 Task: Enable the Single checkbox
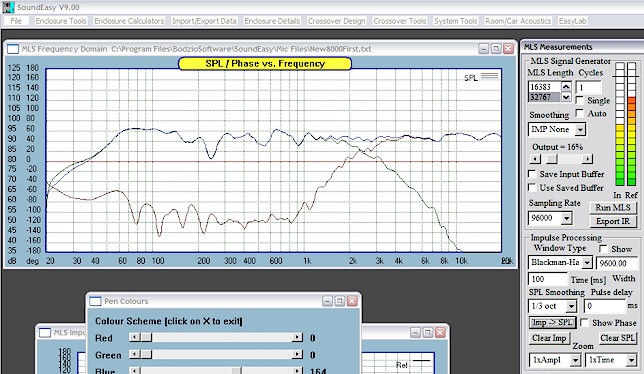(x=580, y=100)
